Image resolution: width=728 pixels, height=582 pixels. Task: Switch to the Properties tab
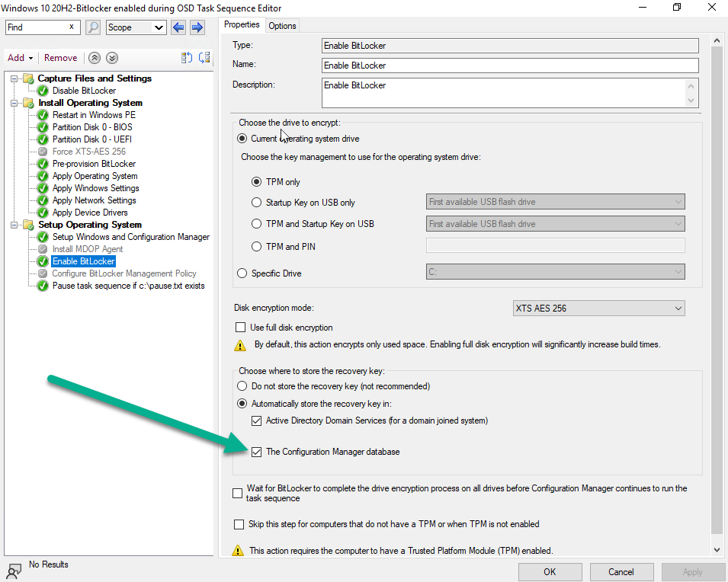pos(242,24)
